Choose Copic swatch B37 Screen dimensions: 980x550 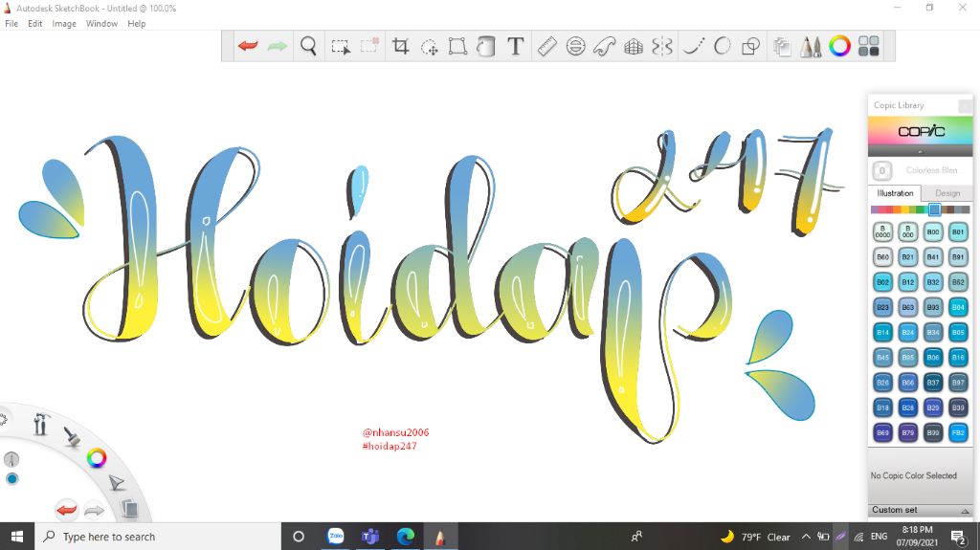coord(932,382)
